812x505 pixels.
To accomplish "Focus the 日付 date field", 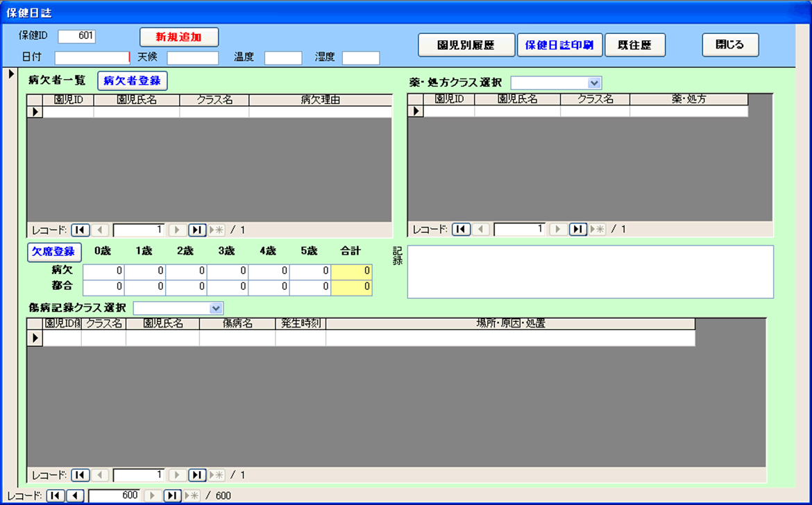I will 92,58.
